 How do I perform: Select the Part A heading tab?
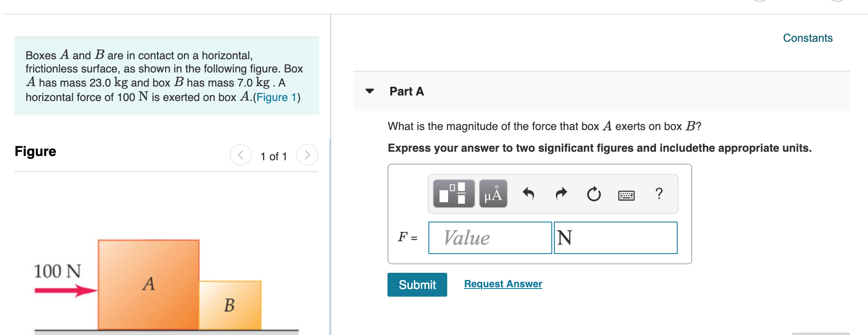click(406, 91)
